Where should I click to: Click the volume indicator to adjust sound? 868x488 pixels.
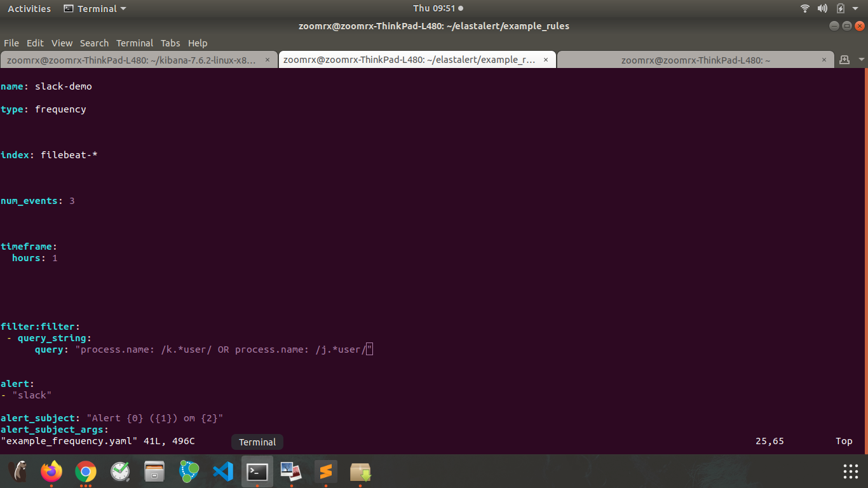822,8
